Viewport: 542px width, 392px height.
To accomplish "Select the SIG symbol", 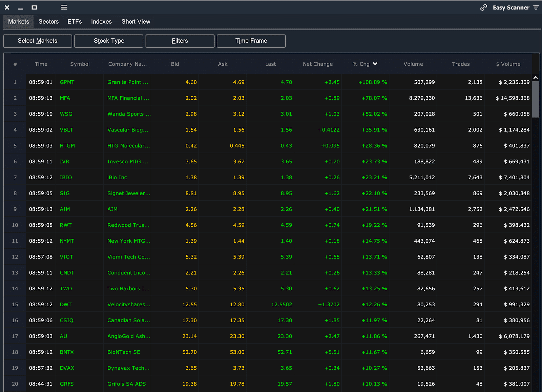I will pos(65,193).
